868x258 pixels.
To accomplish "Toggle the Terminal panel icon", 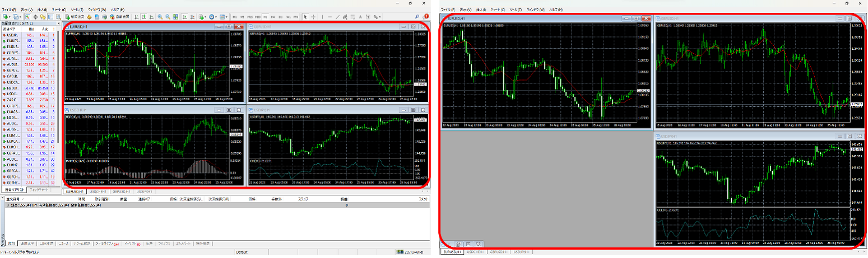I will tap(50, 17).
